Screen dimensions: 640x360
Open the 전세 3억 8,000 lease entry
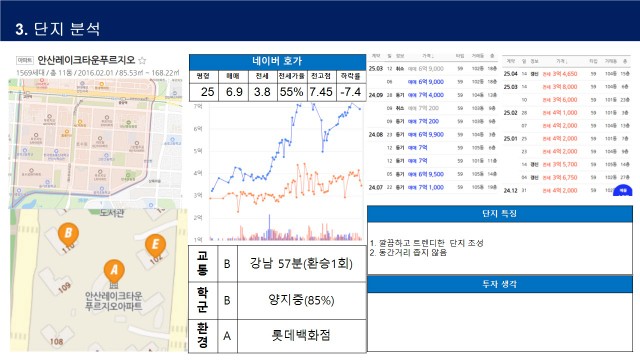[560, 87]
